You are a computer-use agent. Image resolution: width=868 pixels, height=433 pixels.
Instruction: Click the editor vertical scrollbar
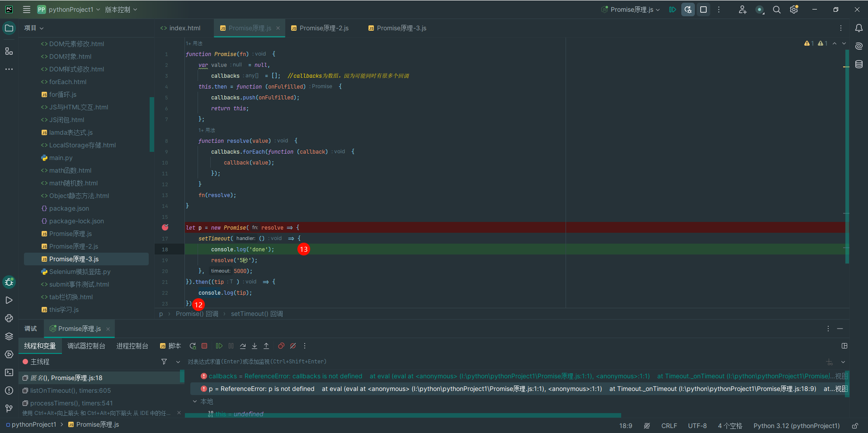click(847, 156)
